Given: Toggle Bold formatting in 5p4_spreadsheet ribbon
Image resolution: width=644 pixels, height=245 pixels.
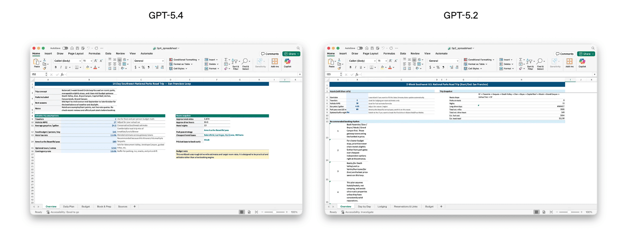Looking at the screenshot, I should click(x=56, y=67).
